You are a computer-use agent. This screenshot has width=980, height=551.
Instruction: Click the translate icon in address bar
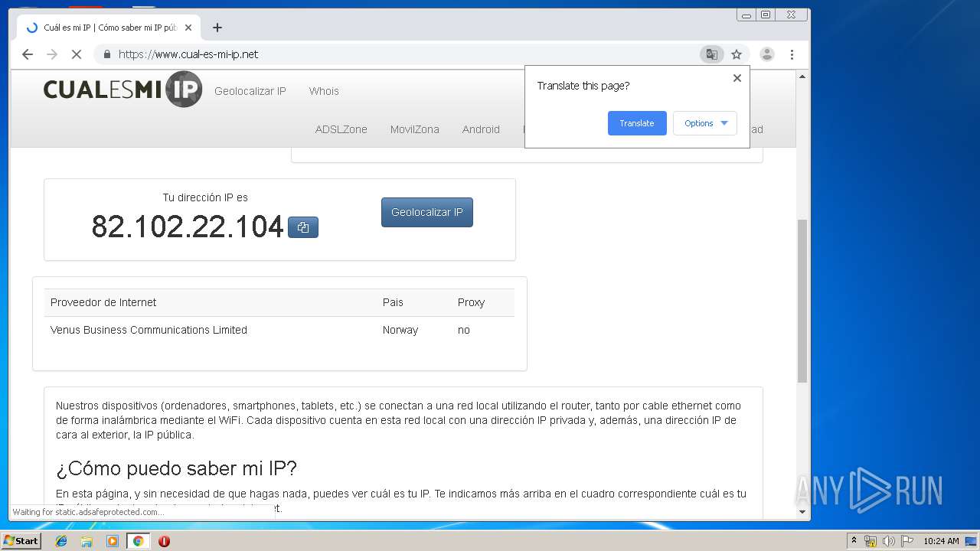[x=711, y=54]
